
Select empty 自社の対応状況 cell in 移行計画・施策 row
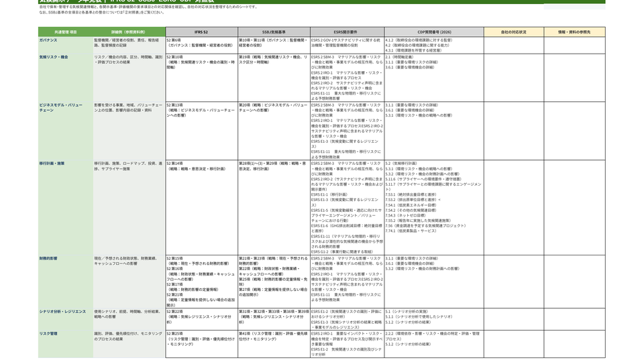coord(514,207)
